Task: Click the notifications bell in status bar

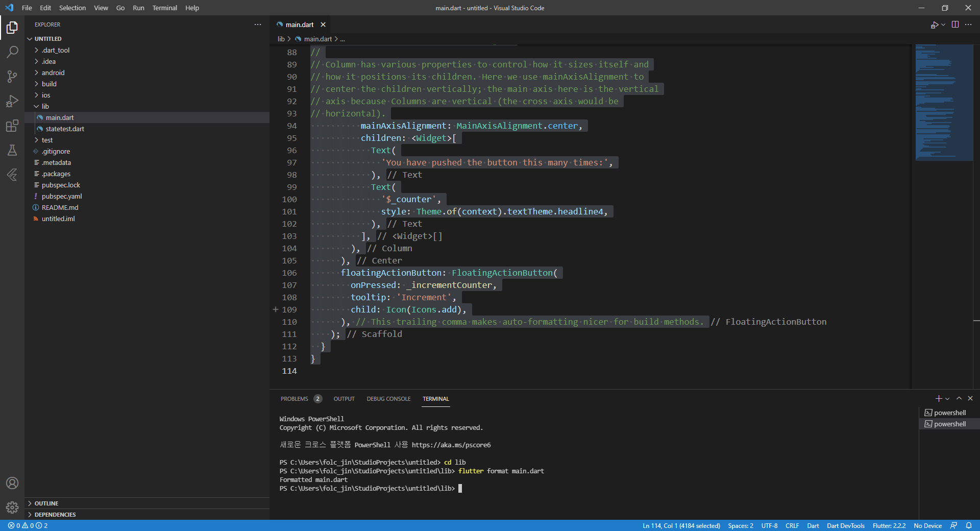Action: tap(969, 525)
